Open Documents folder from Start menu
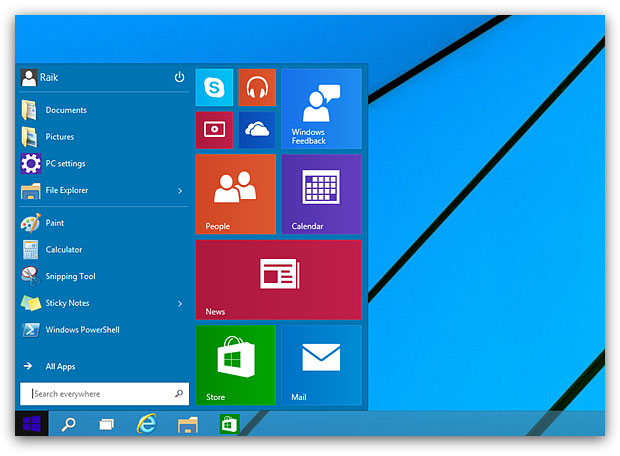This screenshot has width=620, height=456. [x=104, y=110]
